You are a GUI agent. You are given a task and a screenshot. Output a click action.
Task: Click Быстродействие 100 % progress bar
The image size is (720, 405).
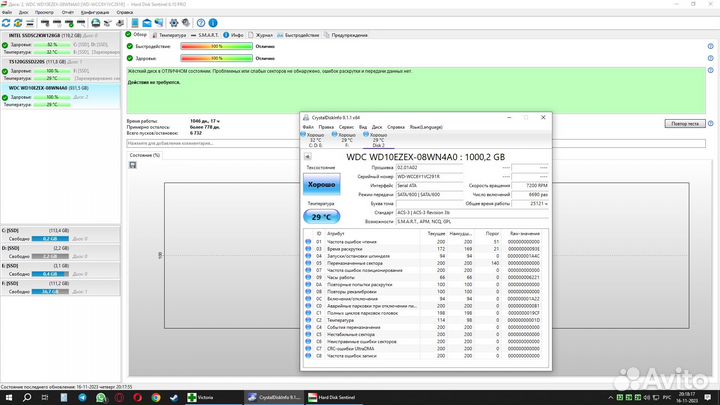click(x=216, y=46)
